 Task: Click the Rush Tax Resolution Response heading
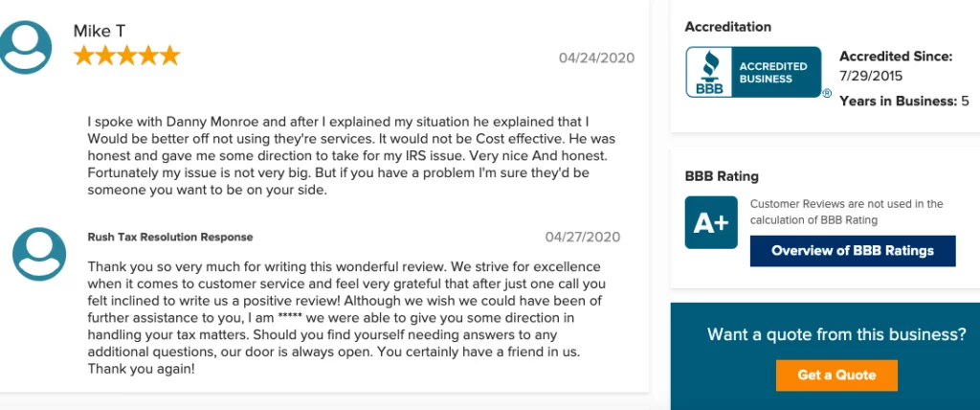click(170, 238)
